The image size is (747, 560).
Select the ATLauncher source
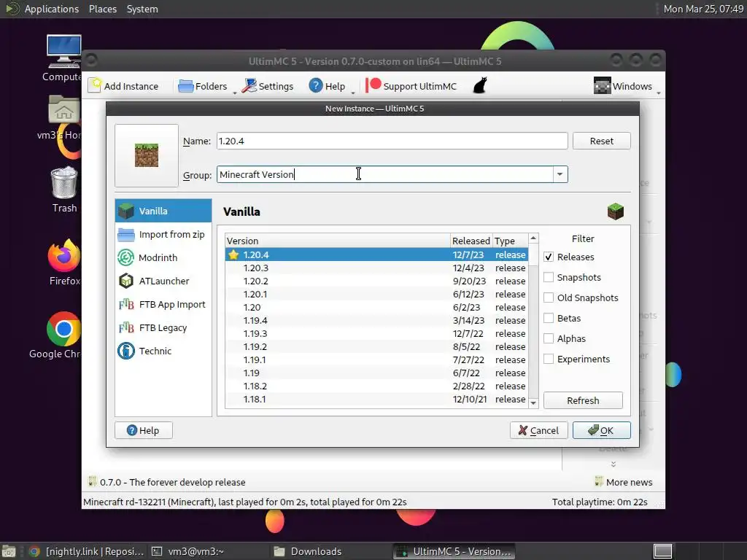point(163,281)
